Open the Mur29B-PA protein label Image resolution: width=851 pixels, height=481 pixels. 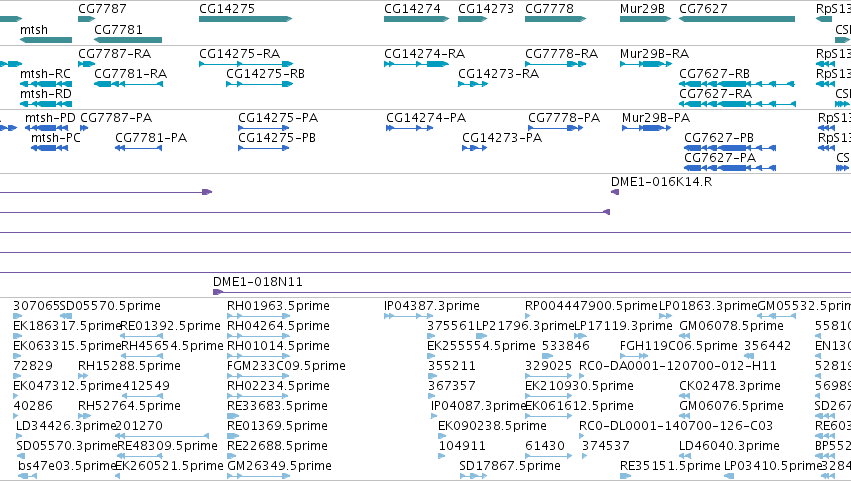(x=656, y=118)
